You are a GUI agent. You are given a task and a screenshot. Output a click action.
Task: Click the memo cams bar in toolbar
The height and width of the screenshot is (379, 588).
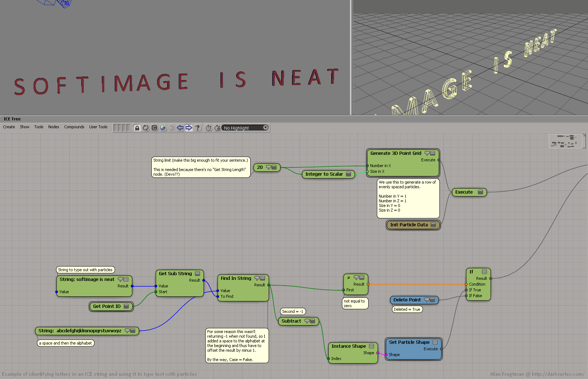click(x=121, y=128)
